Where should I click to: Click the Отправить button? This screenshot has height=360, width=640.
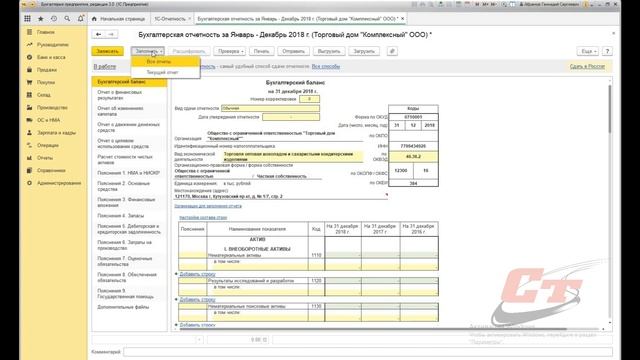pos(293,51)
